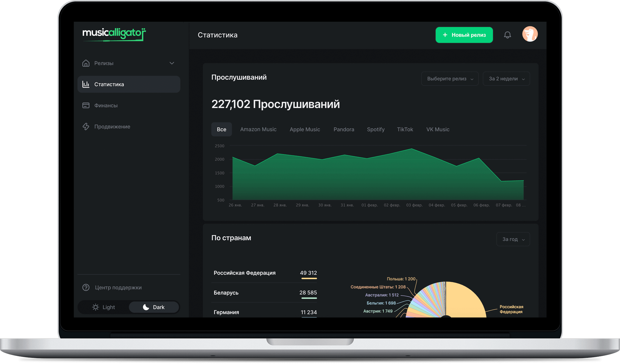
Task: Select the Apple Music tab
Action: [x=305, y=129]
